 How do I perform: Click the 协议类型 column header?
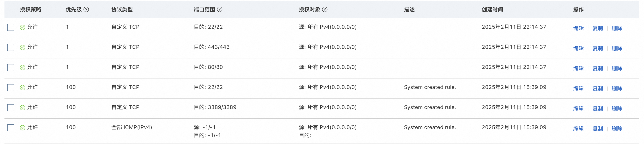[122, 10]
